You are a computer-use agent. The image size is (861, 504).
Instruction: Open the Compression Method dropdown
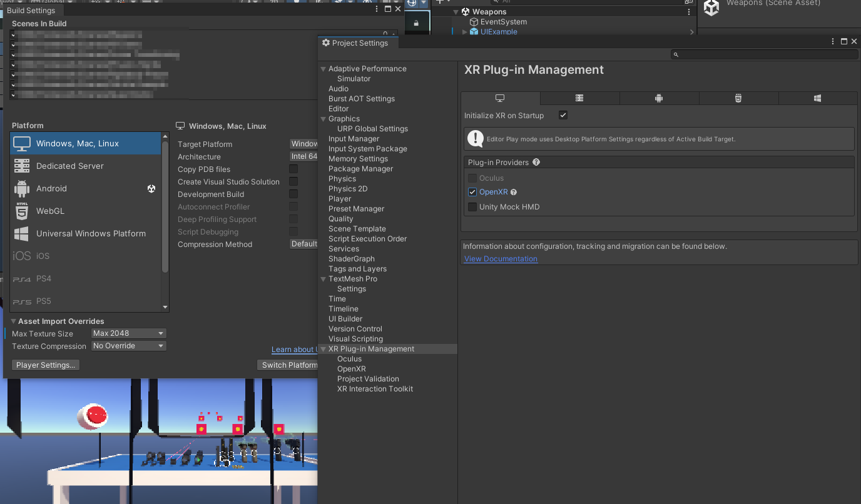tap(303, 244)
